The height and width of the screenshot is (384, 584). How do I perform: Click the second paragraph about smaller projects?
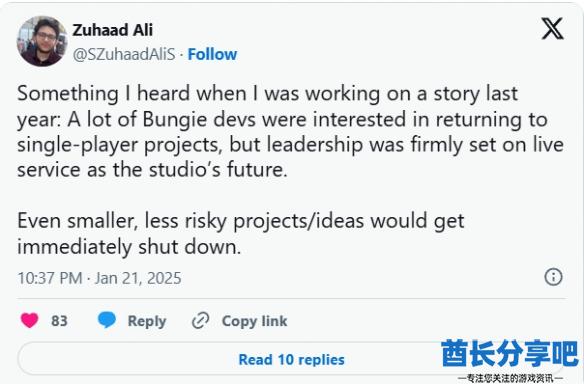pos(241,234)
